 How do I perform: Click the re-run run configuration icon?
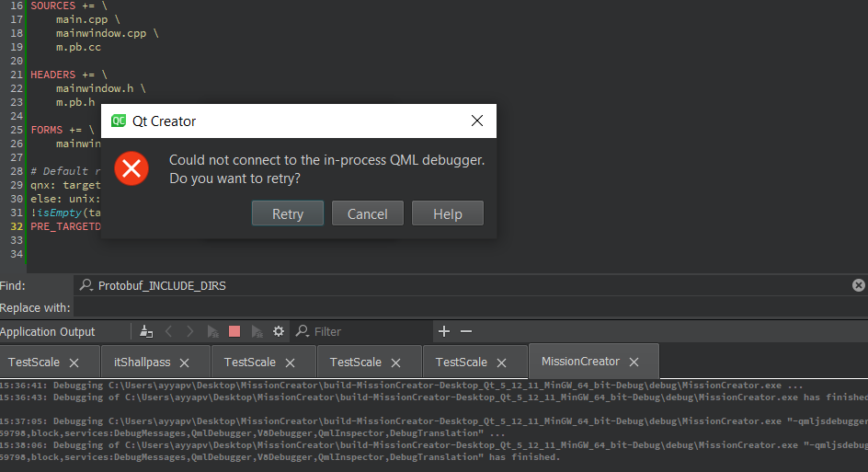pos(212,331)
